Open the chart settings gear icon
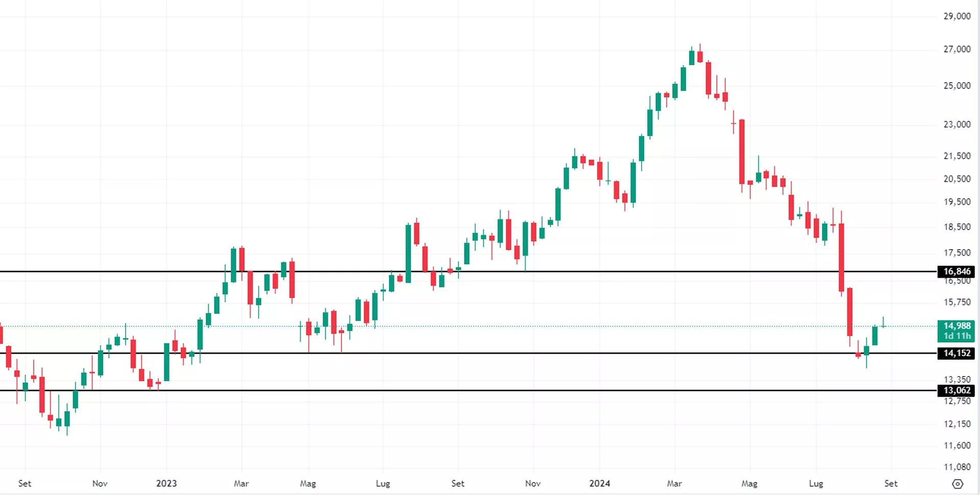This screenshot has height=495, width=980. (x=958, y=484)
